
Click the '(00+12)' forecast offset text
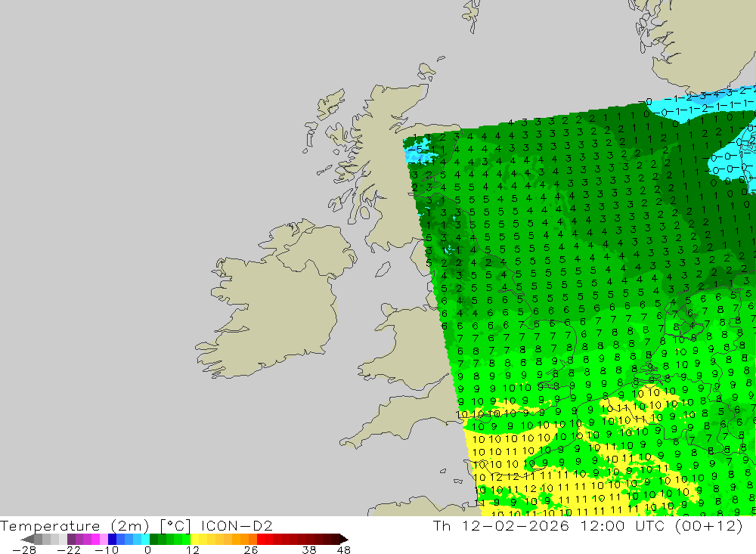point(709,525)
